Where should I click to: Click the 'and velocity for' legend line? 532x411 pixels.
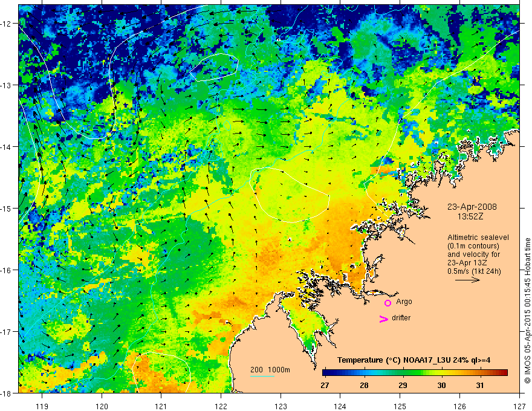click(x=473, y=254)
